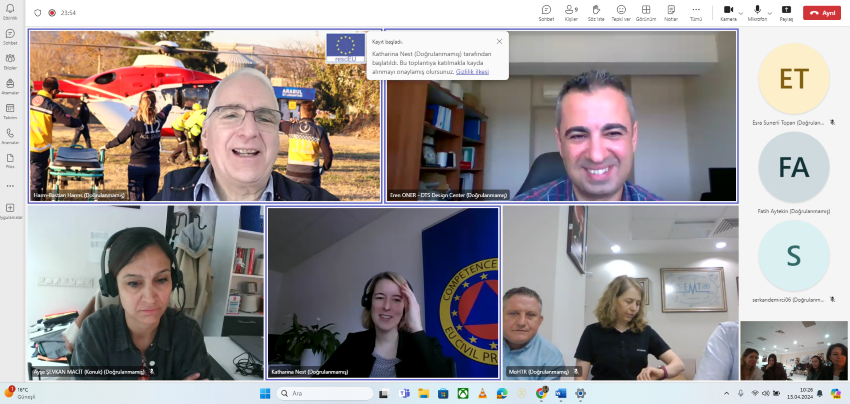The height and width of the screenshot is (404, 850).
Task: Open Takvim calendar in the left sidebar
Action: [10, 111]
